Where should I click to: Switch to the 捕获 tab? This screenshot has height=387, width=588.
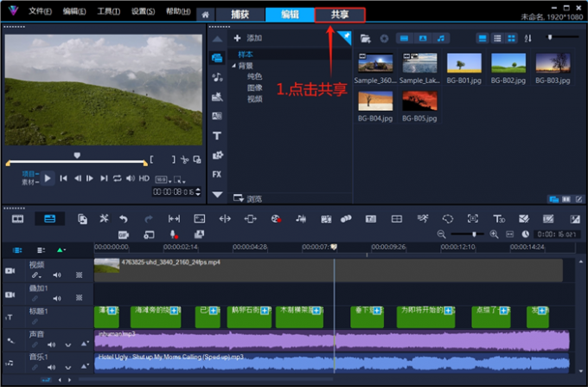240,15
